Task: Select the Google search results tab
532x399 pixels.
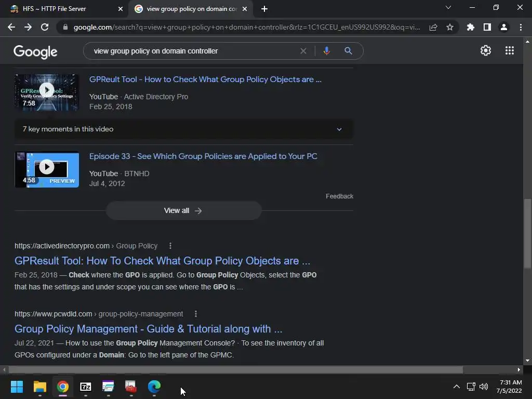Action: click(x=185, y=9)
